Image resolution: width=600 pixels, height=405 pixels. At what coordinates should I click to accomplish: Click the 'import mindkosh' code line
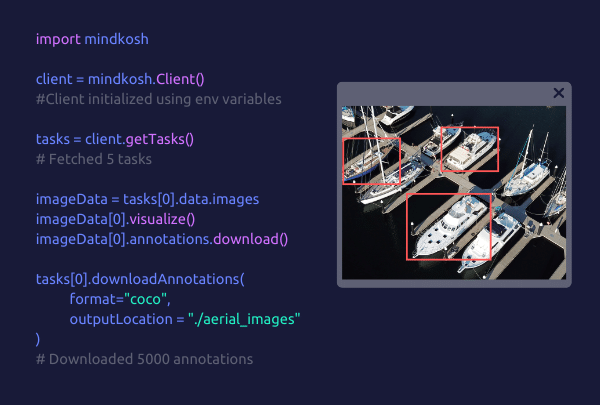[x=92, y=39]
